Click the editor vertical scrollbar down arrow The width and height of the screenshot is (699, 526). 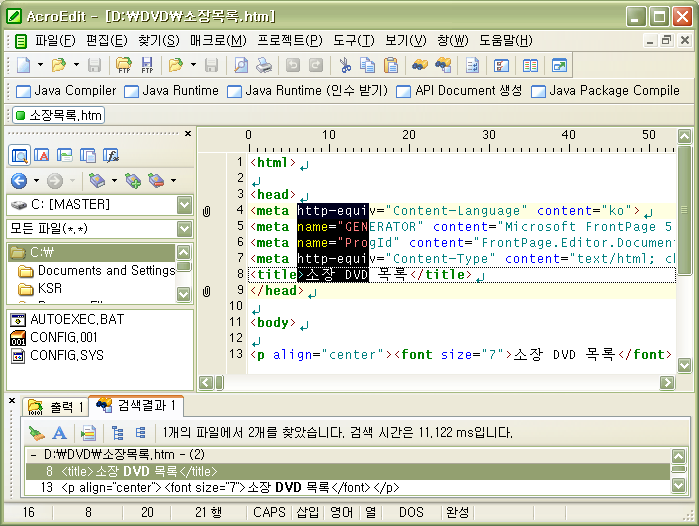click(x=684, y=366)
